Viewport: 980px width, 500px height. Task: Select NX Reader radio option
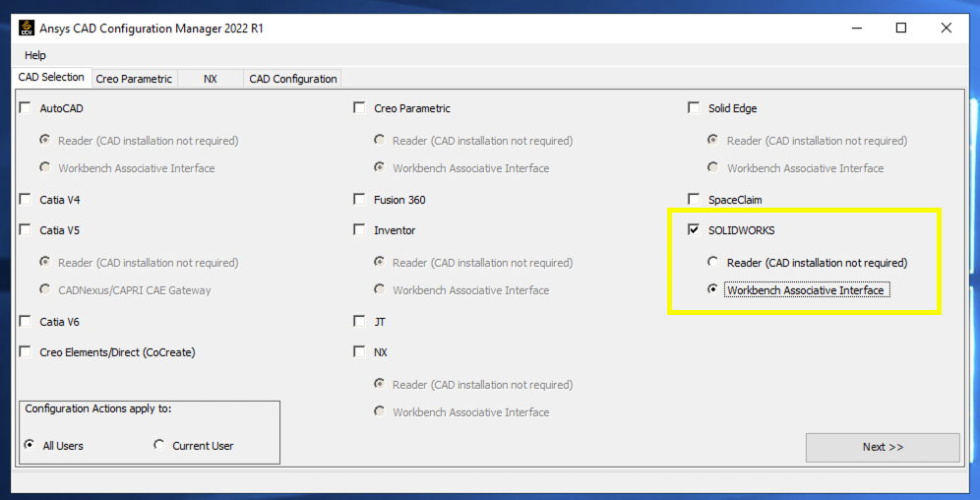pyautogui.click(x=379, y=384)
